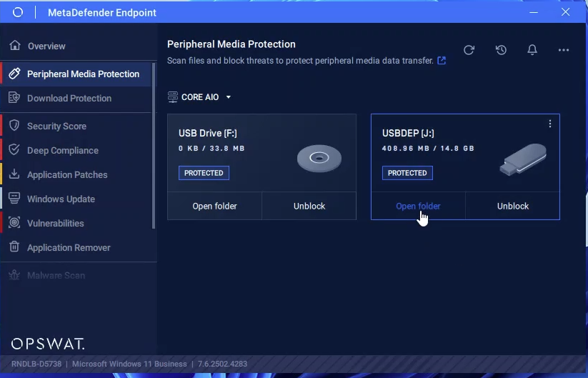Click the Application Patches download icon
The image size is (588, 378).
point(14,174)
